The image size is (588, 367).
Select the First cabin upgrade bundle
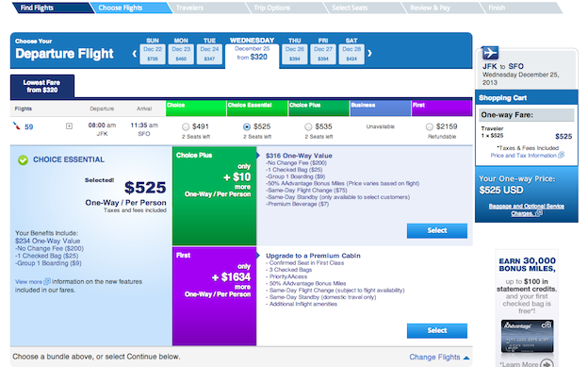click(437, 330)
